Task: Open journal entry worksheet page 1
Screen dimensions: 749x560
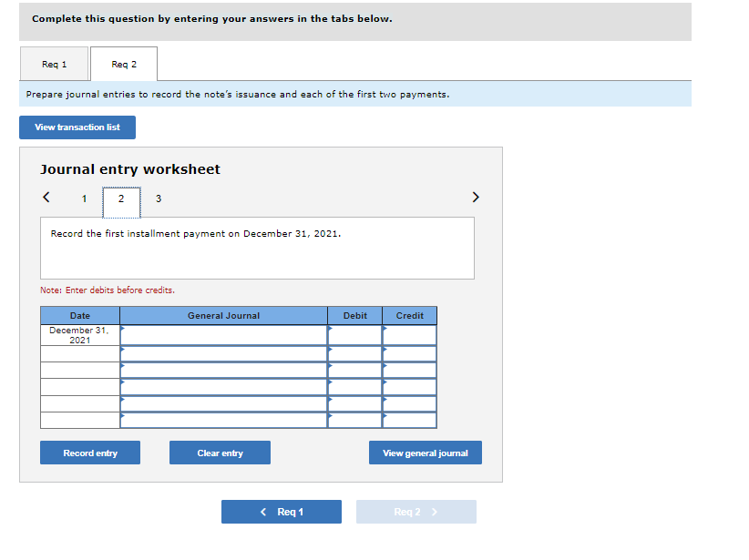Action: click(x=84, y=199)
